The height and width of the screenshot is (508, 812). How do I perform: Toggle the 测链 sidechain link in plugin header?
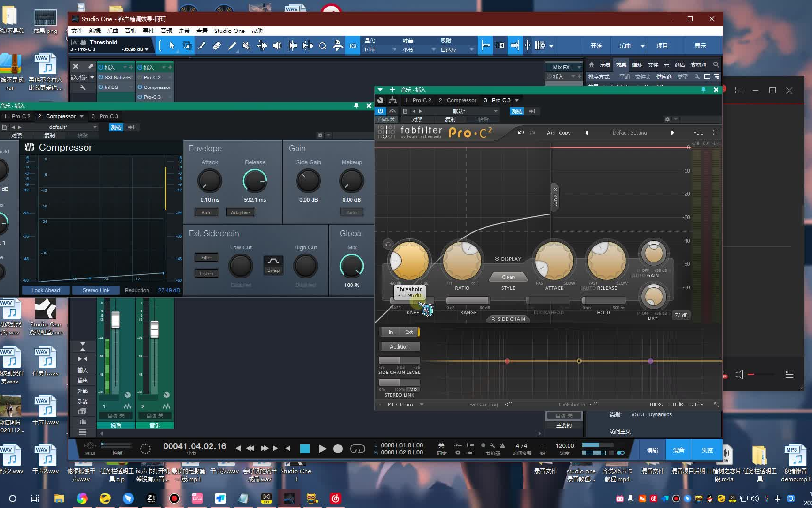516,111
